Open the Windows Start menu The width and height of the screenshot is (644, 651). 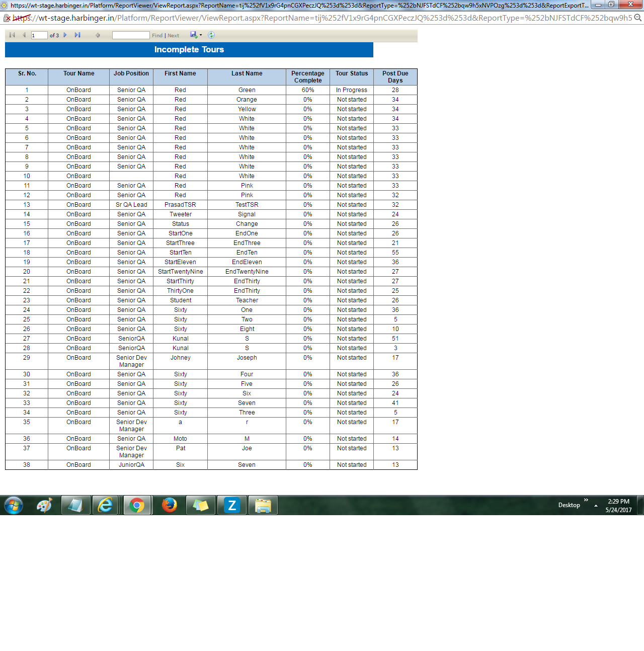pyautogui.click(x=14, y=505)
